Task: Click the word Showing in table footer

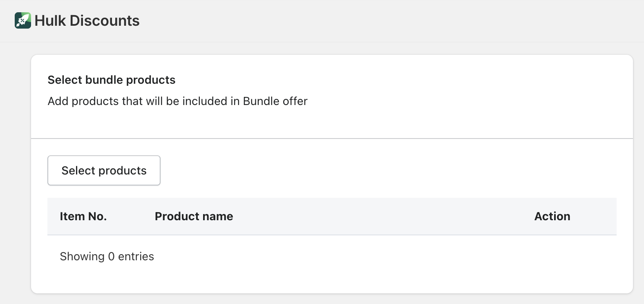Action: [x=82, y=256]
